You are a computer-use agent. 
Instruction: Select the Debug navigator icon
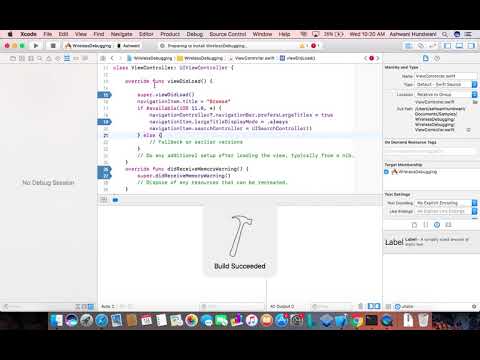[67, 58]
